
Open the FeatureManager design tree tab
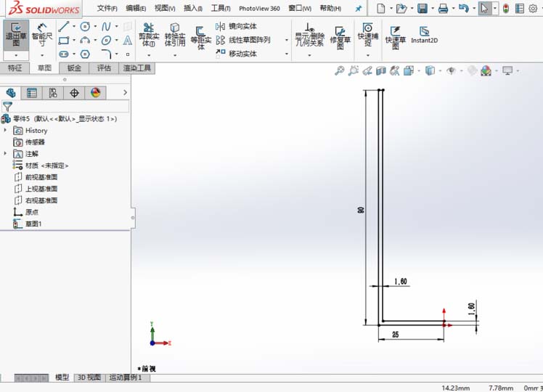(11, 93)
